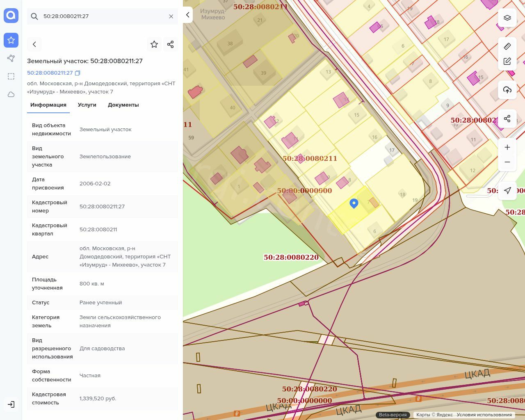Copy cadastral number 50:28:0080211:27
This screenshot has width=525, height=420.
[78, 73]
